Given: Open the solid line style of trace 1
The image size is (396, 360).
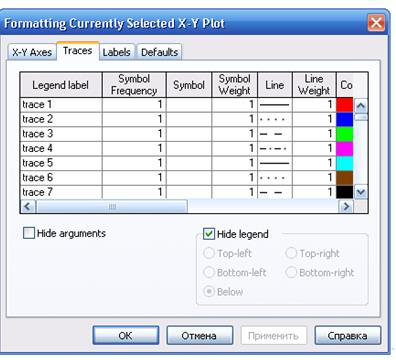Looking at the screenshot, I should [275, 105].
